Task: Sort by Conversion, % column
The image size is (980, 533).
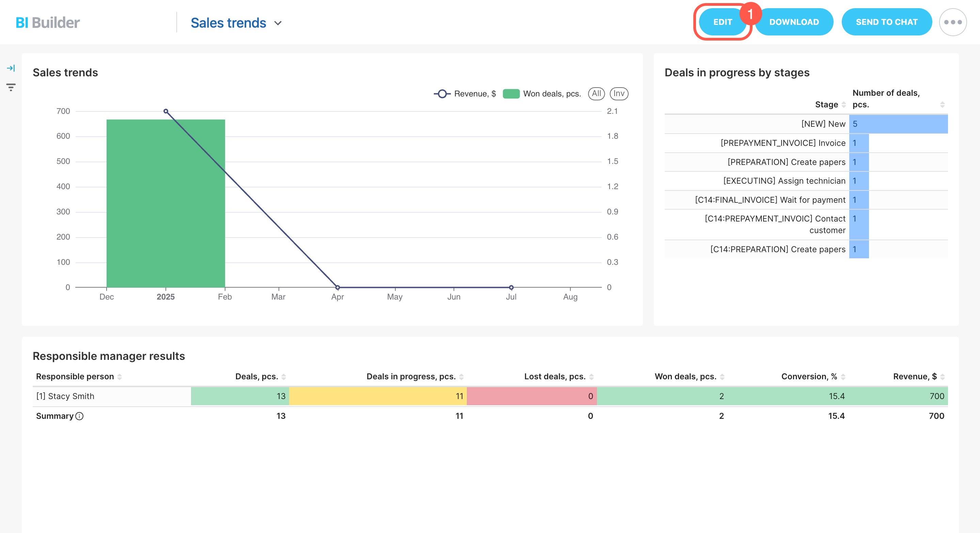Action: 843,377
